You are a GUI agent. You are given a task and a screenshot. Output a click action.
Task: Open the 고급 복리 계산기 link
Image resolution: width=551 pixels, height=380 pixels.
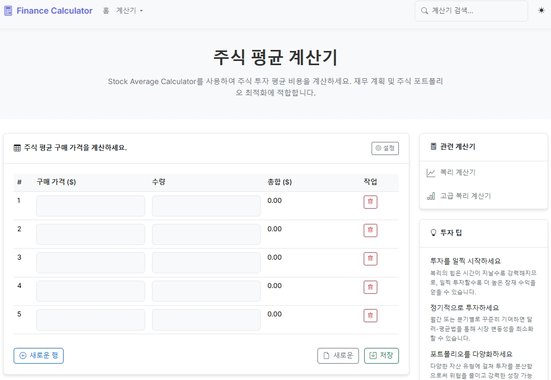tap(465, 196)
